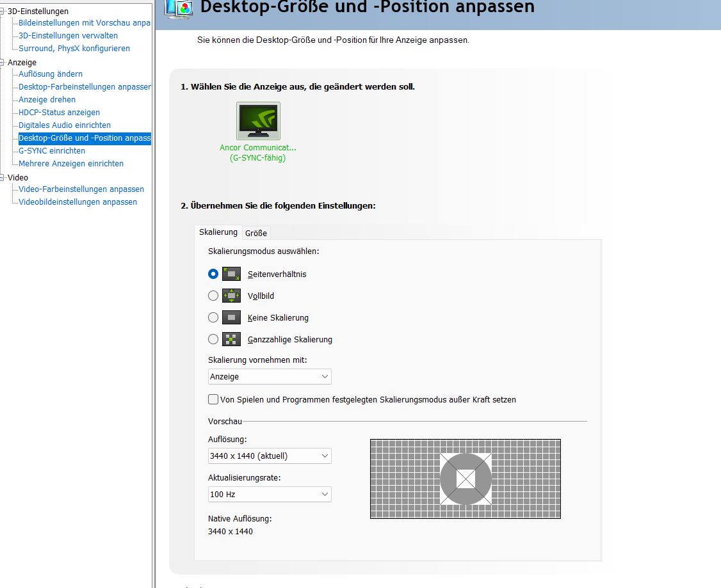
Task: Open Bildeinstellungen mit Vorschau anpassen
Action: [84, 22]
